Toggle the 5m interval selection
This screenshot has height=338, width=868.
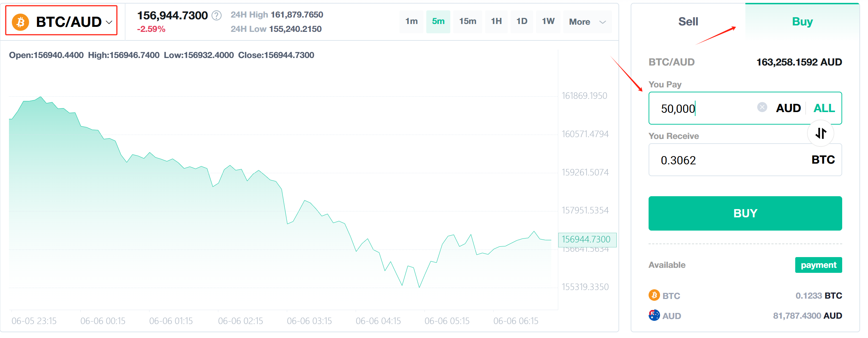pos(438,21)
